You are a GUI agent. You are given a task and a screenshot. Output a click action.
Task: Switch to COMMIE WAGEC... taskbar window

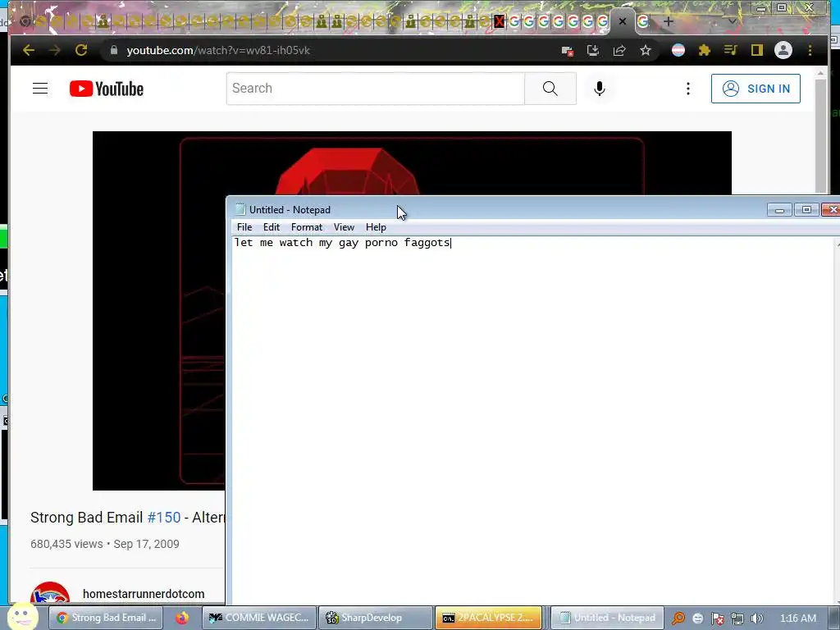pyautogui.click(x=258, y=618)
